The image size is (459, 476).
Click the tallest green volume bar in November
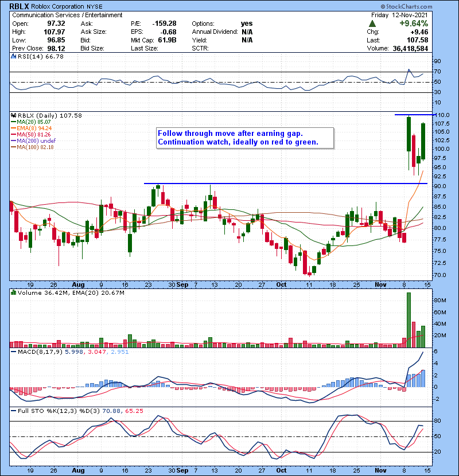[409, 320]
